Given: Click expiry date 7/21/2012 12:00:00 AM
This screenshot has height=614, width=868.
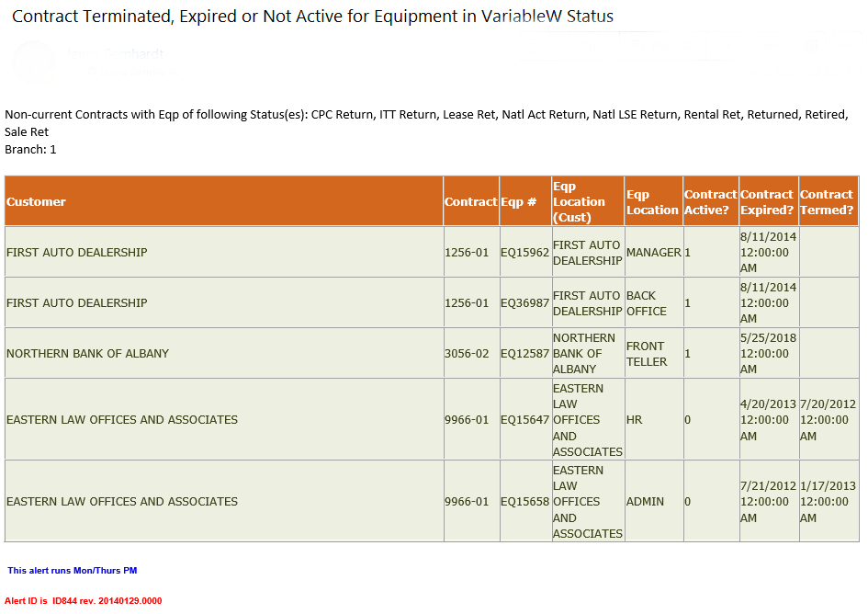Looking at the screenshot, I should coord(769,502).
